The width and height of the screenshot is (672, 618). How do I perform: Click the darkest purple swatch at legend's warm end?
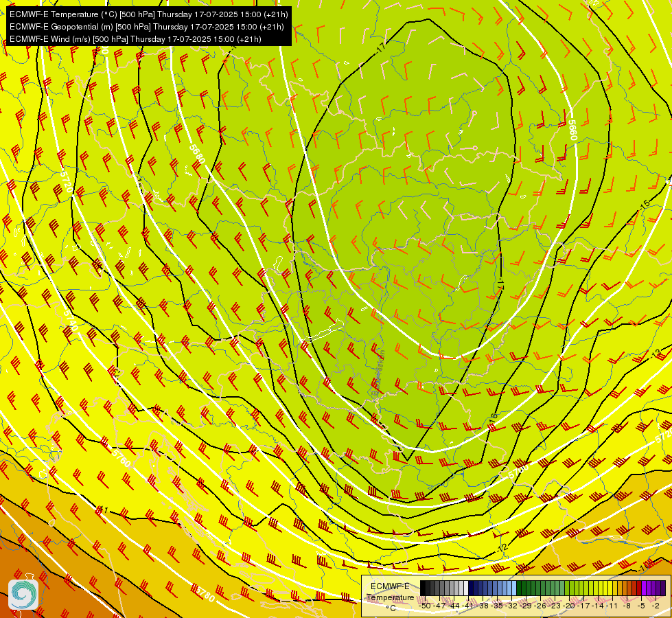664,588
